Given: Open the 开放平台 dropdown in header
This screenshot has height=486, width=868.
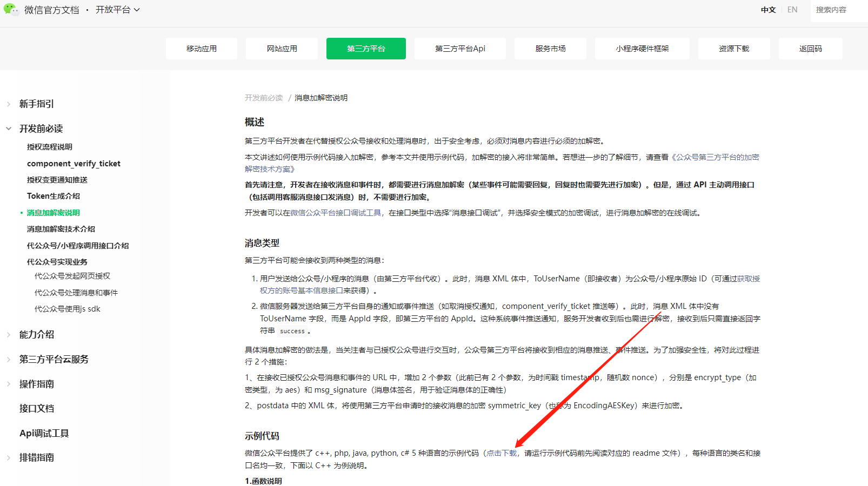Looking at the screenshot, I should 118,10.
